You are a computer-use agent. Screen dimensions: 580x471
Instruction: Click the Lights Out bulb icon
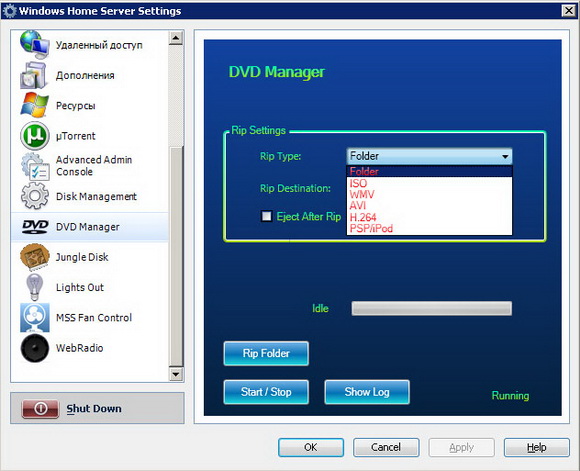pyautogui.click(x=34, y=287)
